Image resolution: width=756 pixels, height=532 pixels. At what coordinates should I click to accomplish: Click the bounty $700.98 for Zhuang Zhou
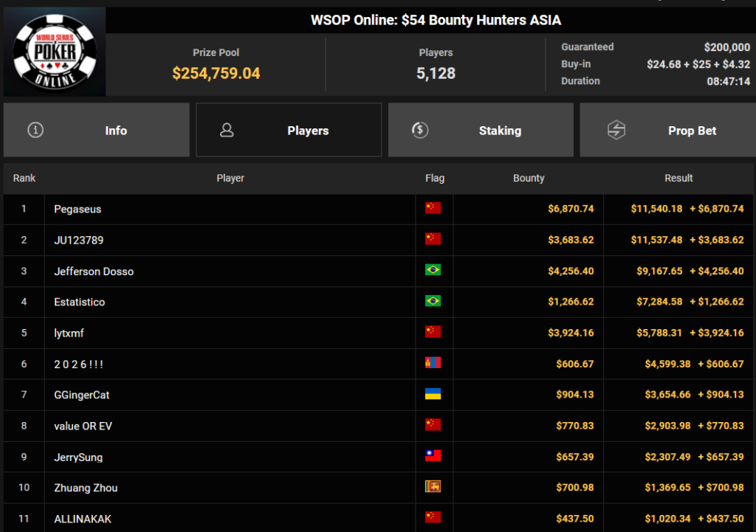[575, 488]
